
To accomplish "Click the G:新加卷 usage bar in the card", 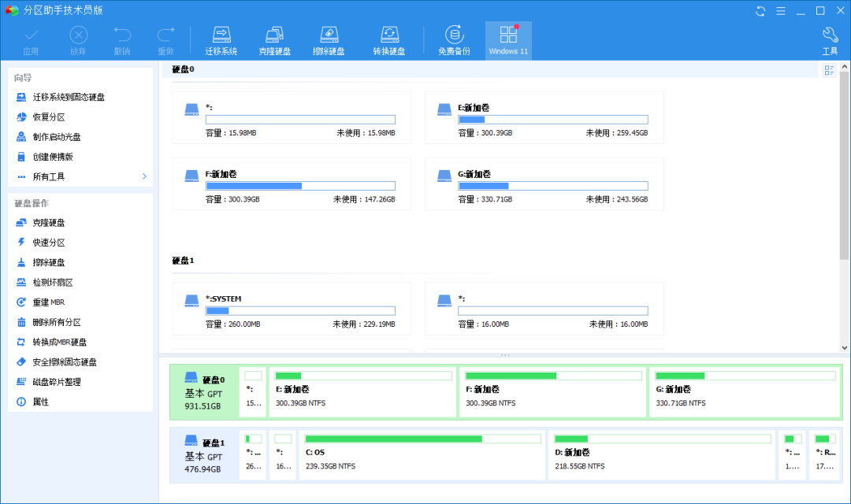I will click(553, 186).
